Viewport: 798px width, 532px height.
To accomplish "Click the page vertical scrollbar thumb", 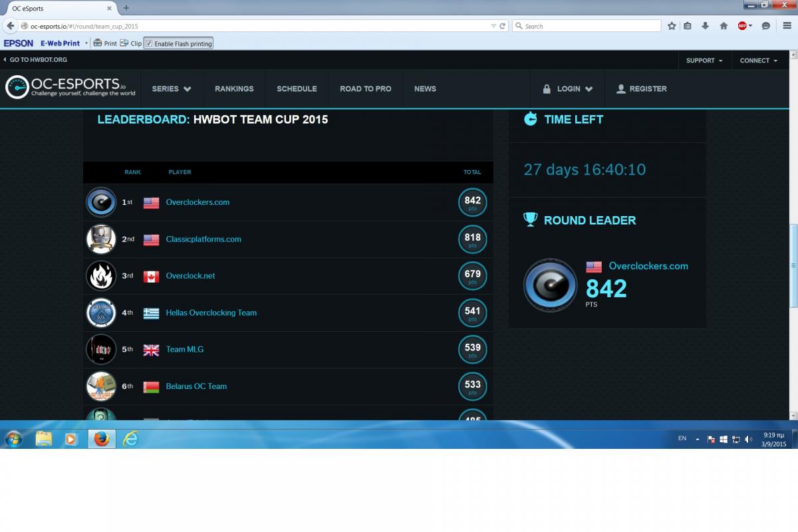I will 793,266.
